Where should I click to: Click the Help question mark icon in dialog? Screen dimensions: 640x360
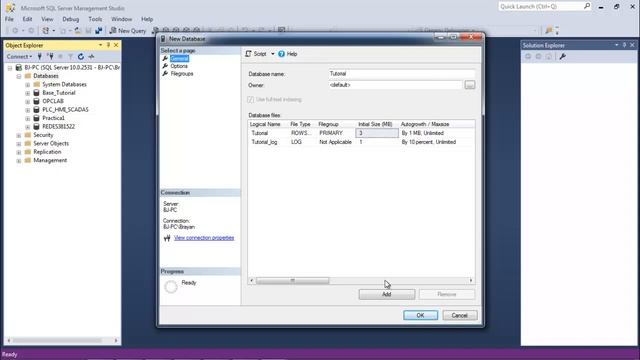[281, 54]
